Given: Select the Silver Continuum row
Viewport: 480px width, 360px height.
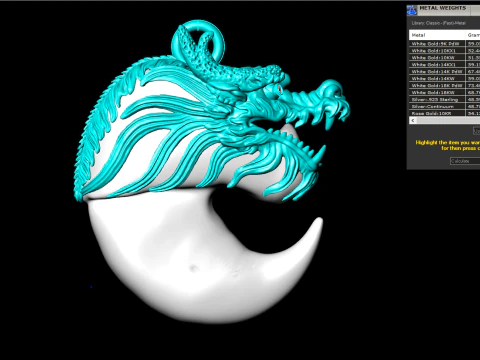Looking at the screenshot, I should click(445, 107).
